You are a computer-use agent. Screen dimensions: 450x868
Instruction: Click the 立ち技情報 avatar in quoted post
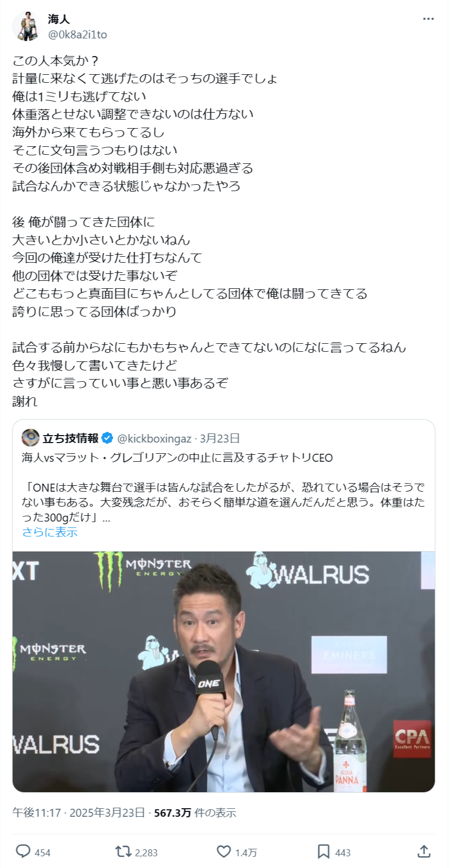click(x=30, y=438)
